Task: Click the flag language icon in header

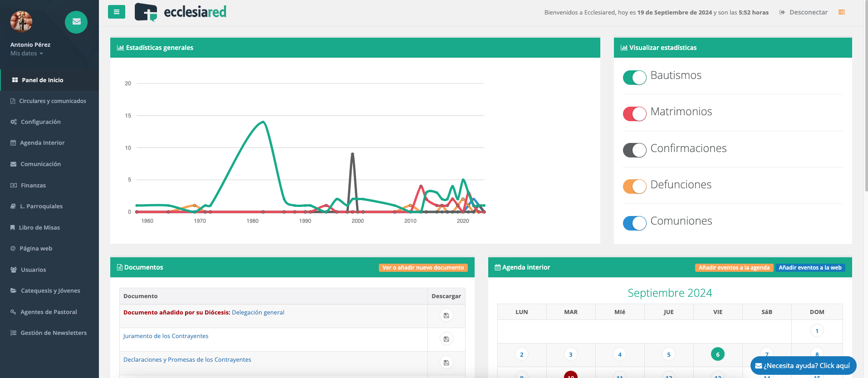Action: pyautogui.click(x=842, y=12)
